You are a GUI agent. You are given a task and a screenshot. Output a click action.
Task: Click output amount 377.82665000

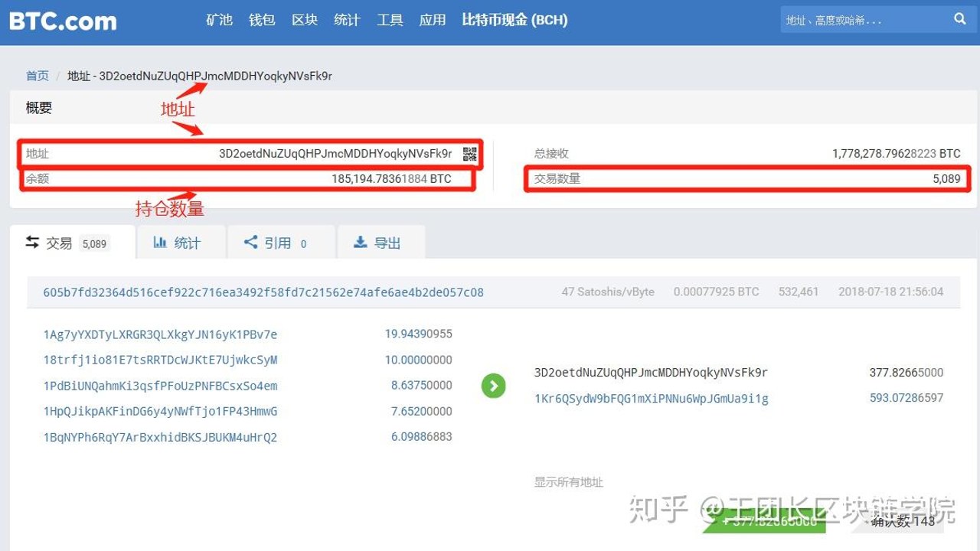906,373
